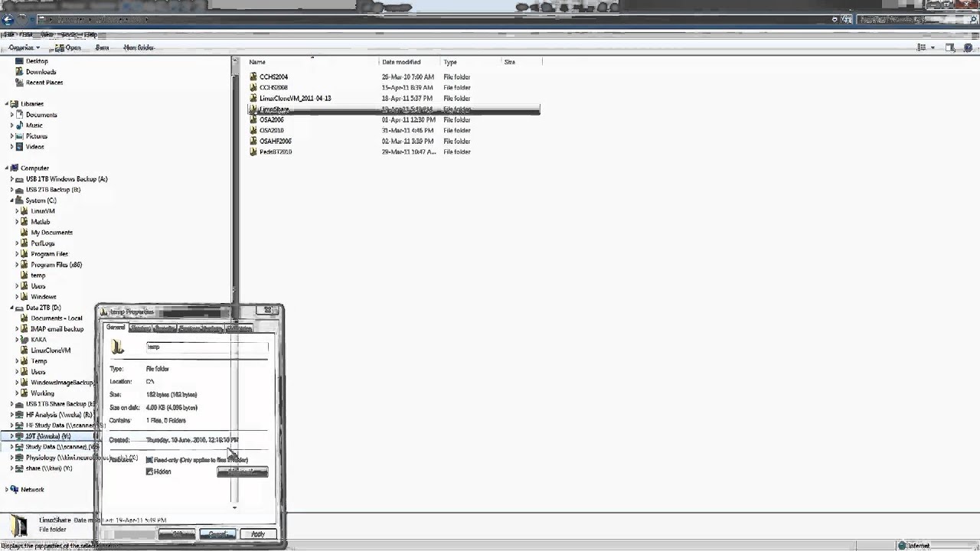Select the LinuxShare folder row
Image resolution: width=980 pixels, height=551 pixels.
point(394,109)
